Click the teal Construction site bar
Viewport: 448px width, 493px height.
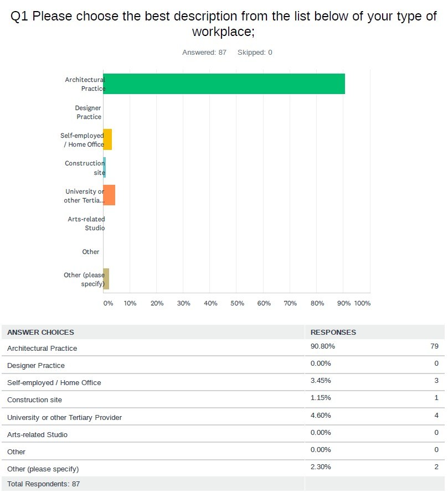pyautogui.click(x=105, y=167)
